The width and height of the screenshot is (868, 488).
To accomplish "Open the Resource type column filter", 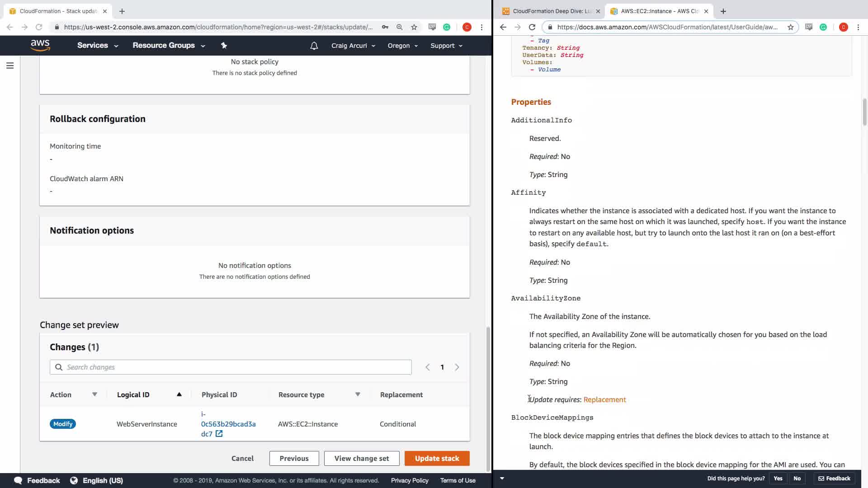I will tap(358, 394).
